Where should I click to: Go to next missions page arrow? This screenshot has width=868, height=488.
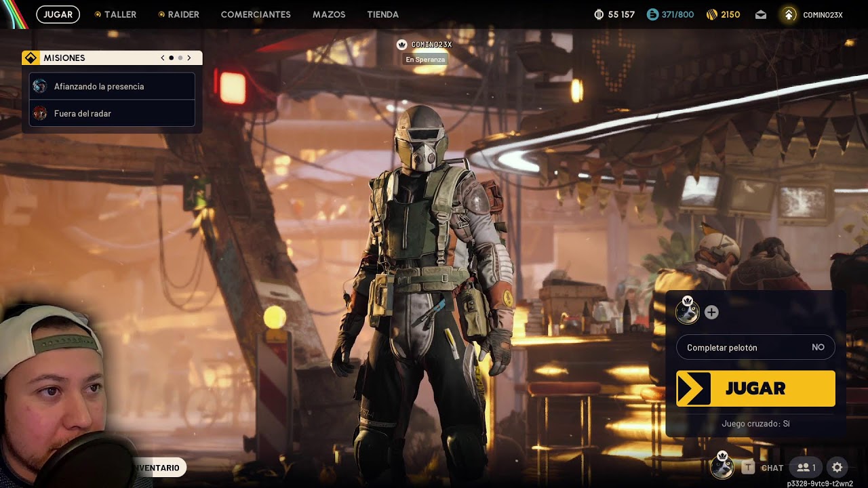(x=189, y=58)
